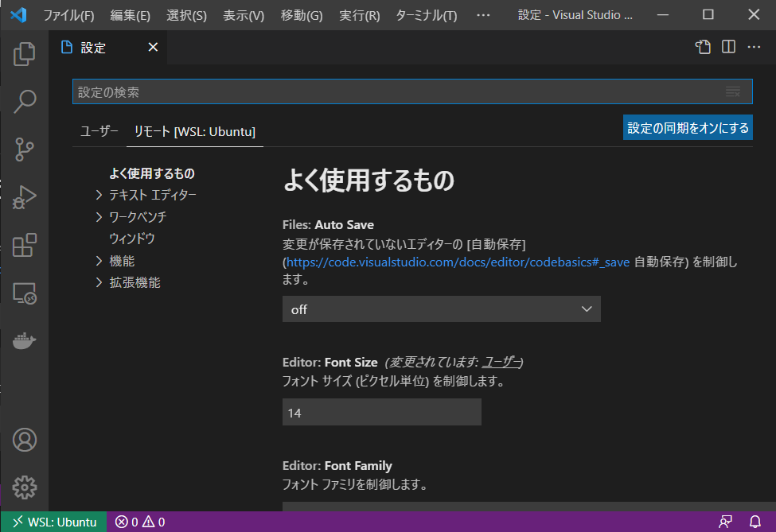Select よく使用するもの in settings tree
The image size is (776, 532).
(x=152, y=173)
